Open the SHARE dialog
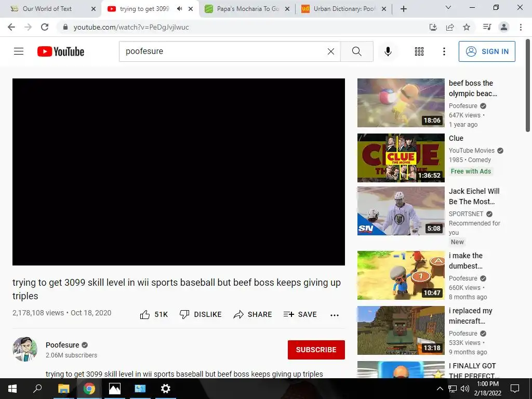532x399 pixels. (x=253, y=314)
